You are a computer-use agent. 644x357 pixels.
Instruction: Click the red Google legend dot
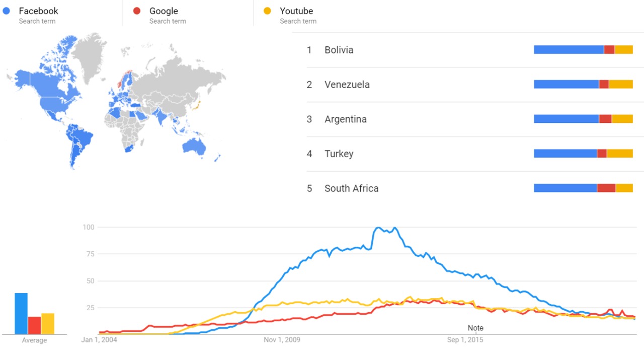[137, 11]
